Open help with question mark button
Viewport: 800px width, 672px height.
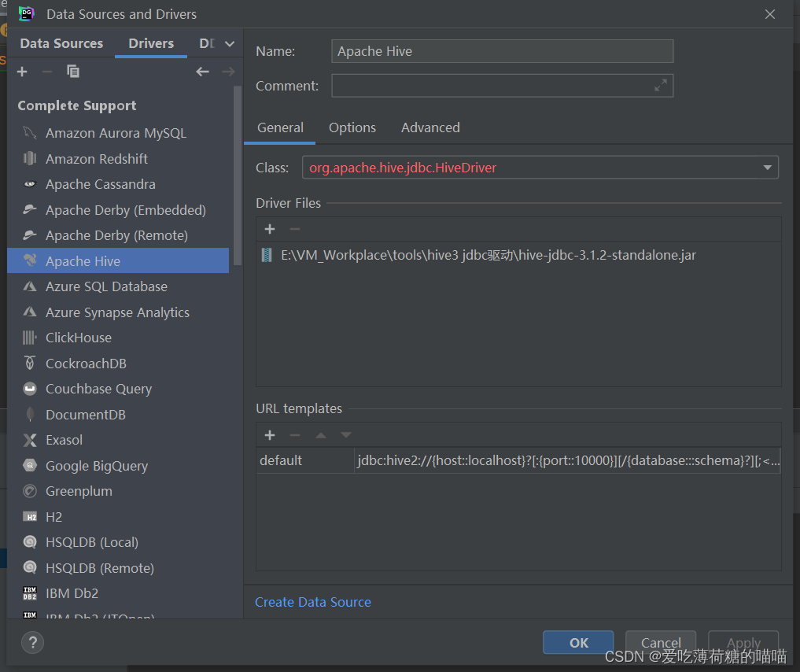coord(33,642)
